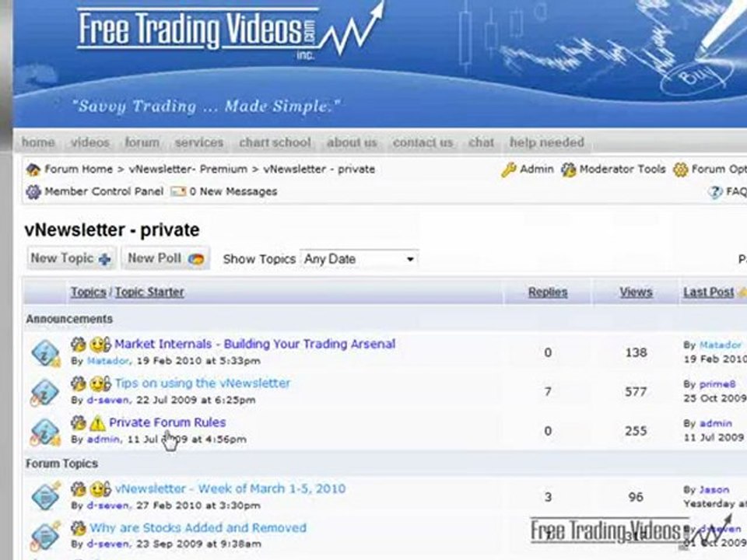Go to vNewsletter - private breadcrumb
Viewport: 747px width, 560px height.
(319, 170)
